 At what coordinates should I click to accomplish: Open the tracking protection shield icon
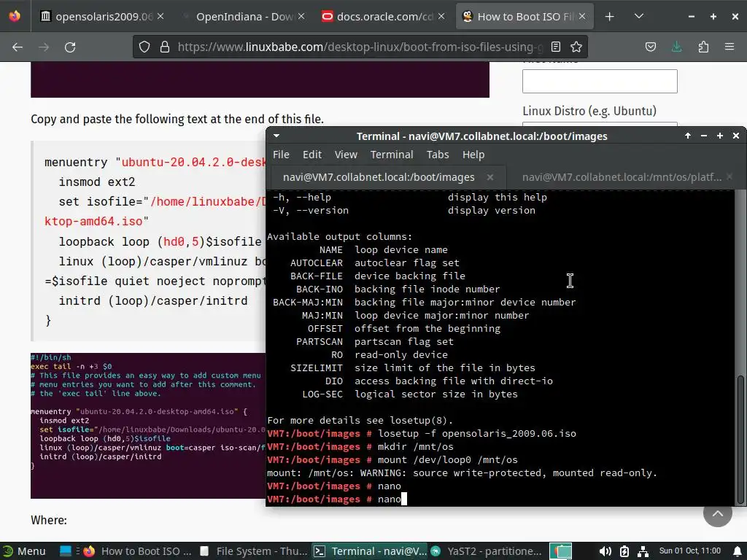click(144, 47)
